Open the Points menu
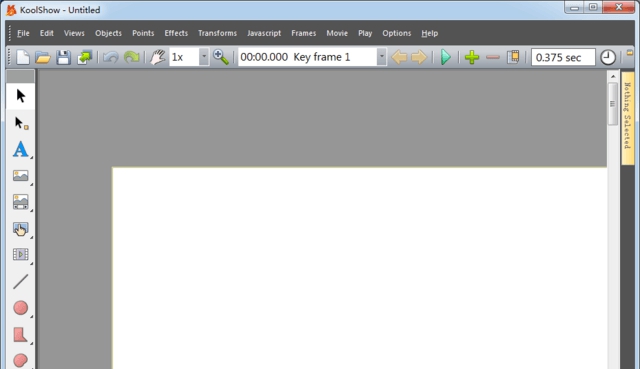Image resolution: width=640 pixels, height=369 pixels. pos(143,33)
